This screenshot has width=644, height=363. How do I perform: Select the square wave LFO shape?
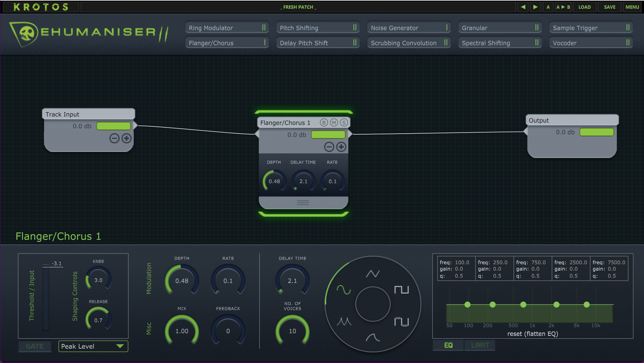pyautogui.click(x=401, y=289)
